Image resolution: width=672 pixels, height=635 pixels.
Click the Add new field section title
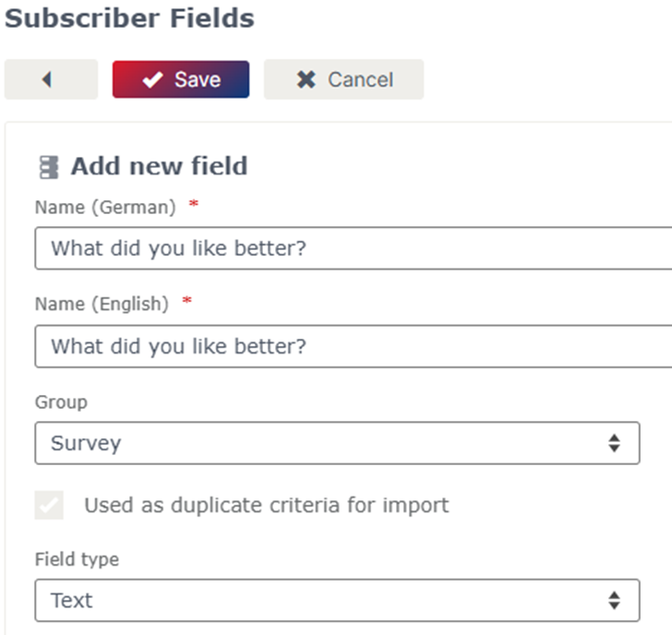pyautogui.click(x=160, y=166)
